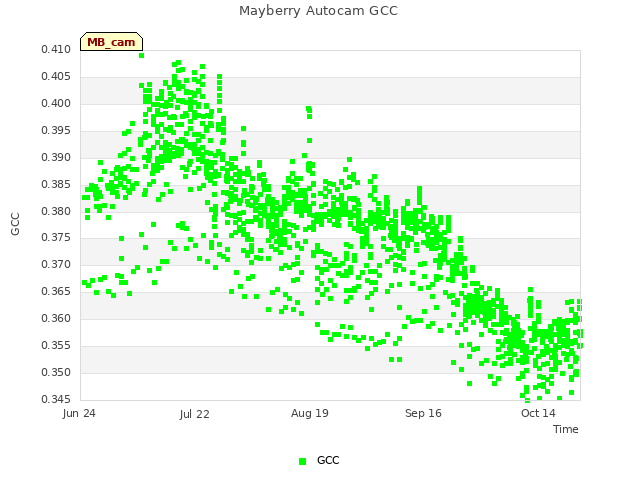
Task: Click the Oct 14 x-axis label
Action: tap(538, 413)
